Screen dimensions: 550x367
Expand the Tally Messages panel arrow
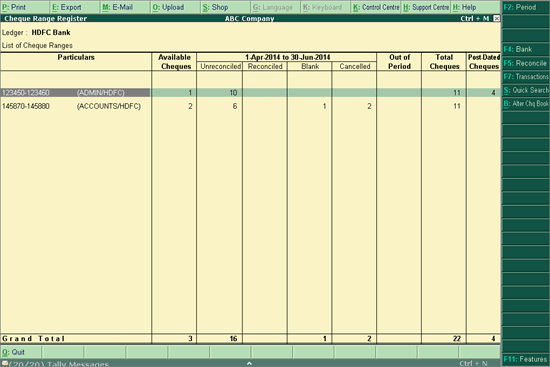click(x=249, y=363)
